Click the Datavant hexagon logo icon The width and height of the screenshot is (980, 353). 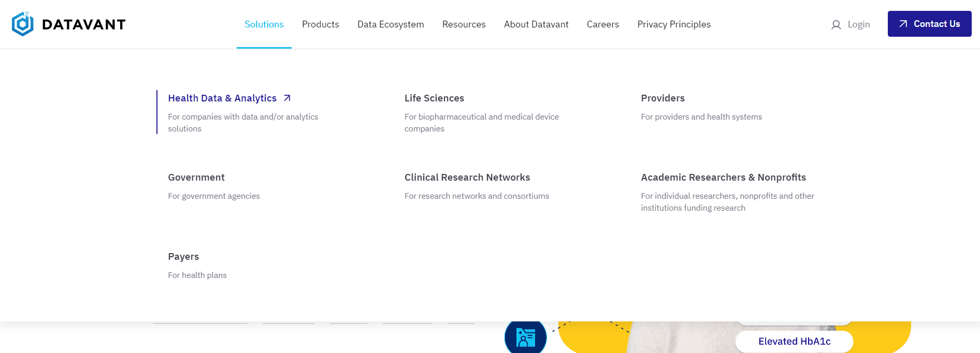coord(23,24)
